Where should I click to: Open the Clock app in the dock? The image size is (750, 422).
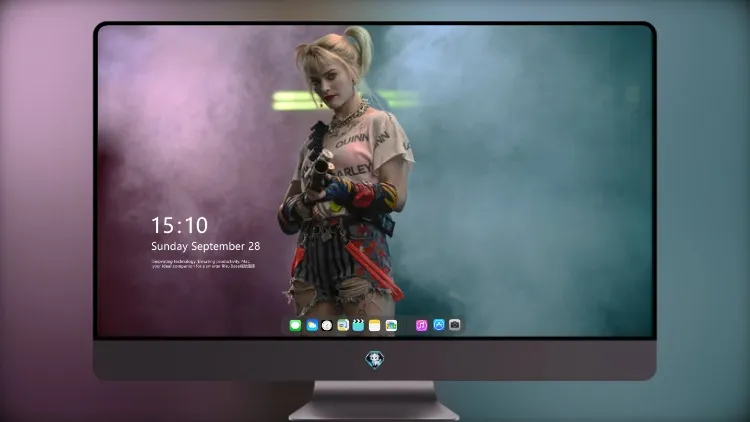click(327, 325)
